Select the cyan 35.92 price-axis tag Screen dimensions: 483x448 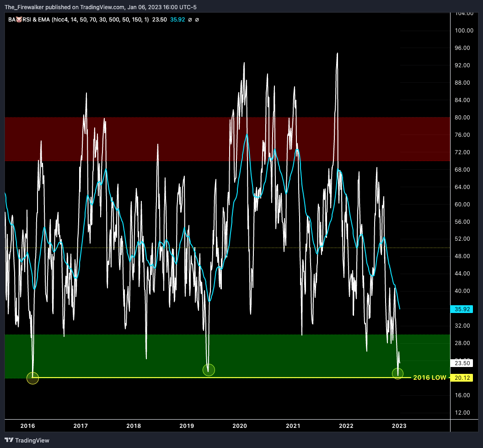(x=462, y=309)
